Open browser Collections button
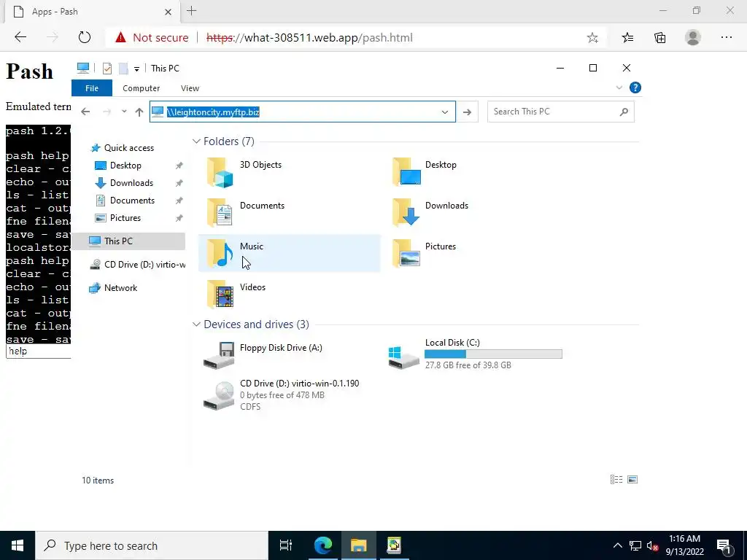 [x=659, y=38]
